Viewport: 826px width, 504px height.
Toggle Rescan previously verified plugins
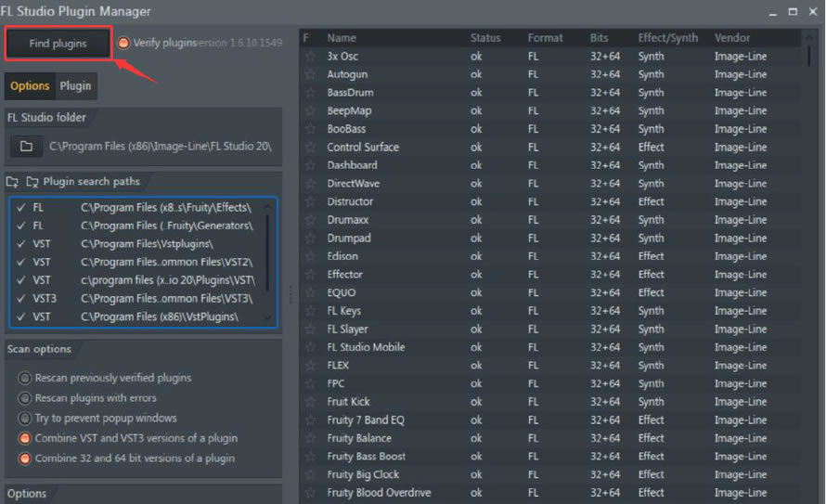click(24, 378)
